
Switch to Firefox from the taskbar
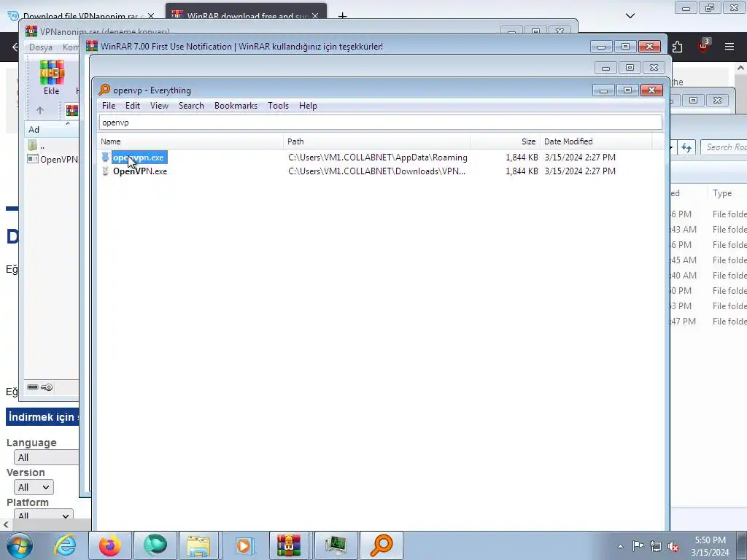tap(110, 545)
